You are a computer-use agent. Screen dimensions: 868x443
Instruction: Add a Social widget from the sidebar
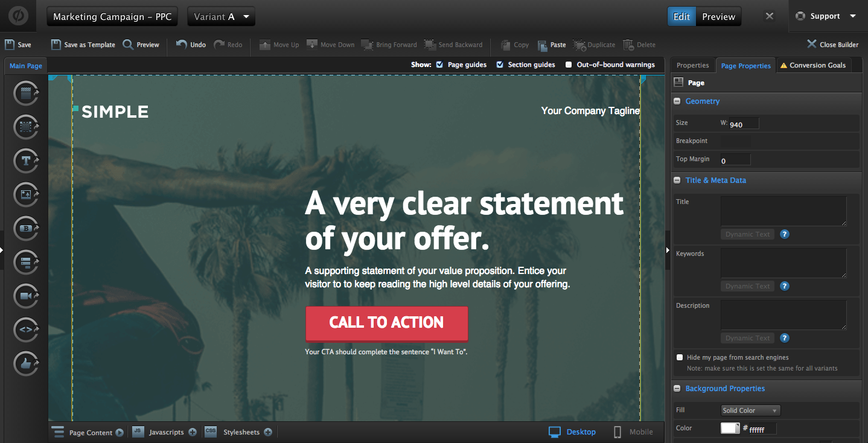(26, 364)
